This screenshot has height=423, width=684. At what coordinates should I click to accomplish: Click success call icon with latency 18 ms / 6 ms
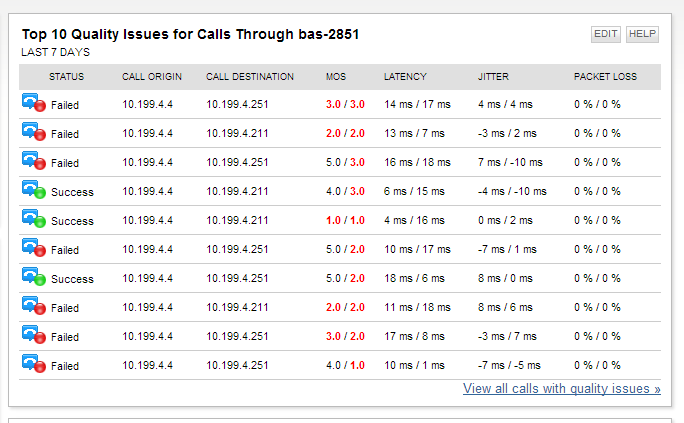coord(34,277)
